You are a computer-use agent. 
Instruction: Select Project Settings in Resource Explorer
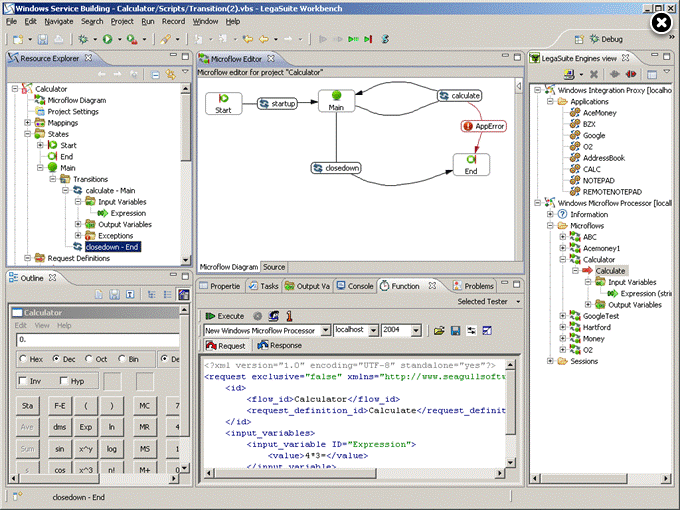click(73, 111)
